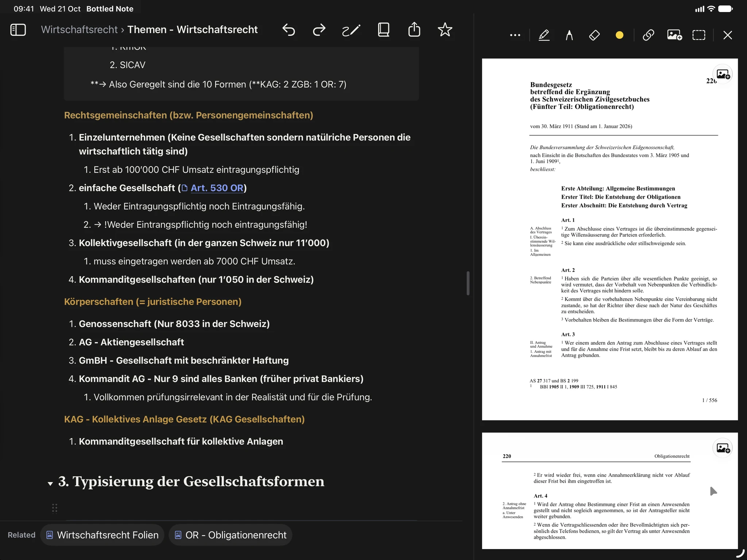
Task: Tap the link icon in PDF toolbar
Action: click(648, 35)
